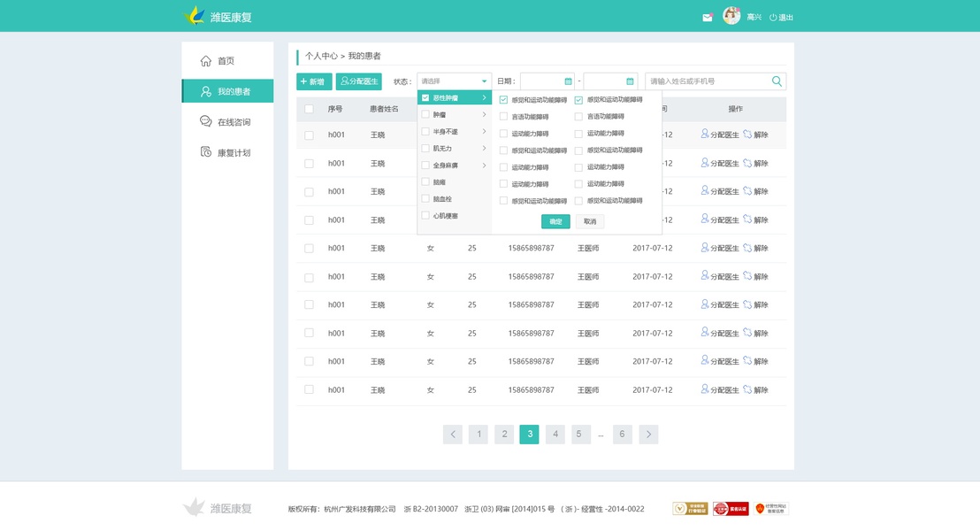Cancel the selection with 取消
The width and height of the screenshot is (980, 531).
tap(590, 221)
